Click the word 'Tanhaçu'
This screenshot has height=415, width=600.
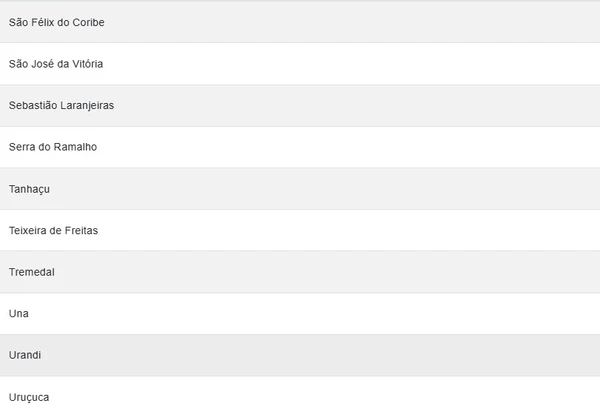[x=30, y=189]
